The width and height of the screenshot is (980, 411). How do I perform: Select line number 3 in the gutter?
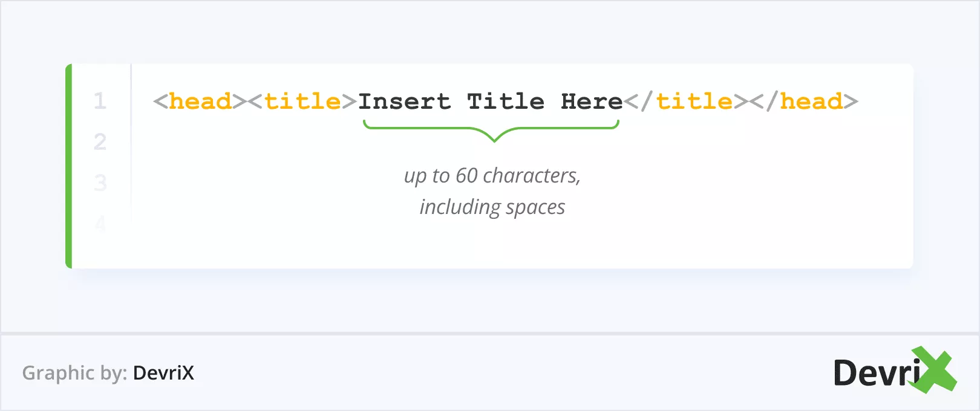point(100,183)
